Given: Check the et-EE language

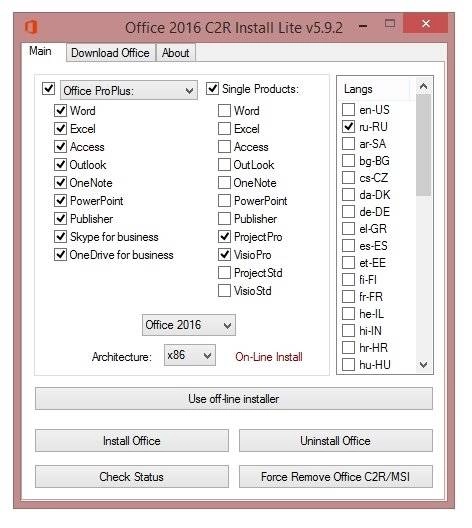Looking at the screenshot, I should point(348,263).
